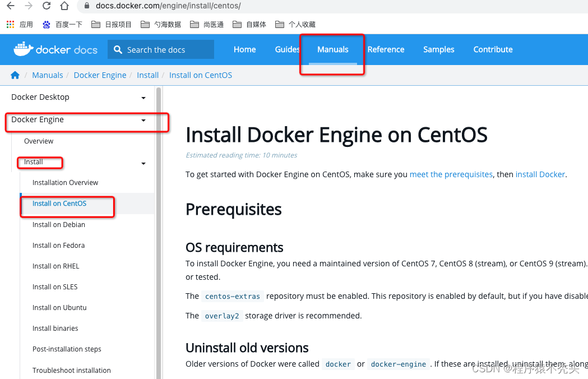Click Manuals in the breadcrumb
Screen dimensions: 588x379
coord(48,75)
